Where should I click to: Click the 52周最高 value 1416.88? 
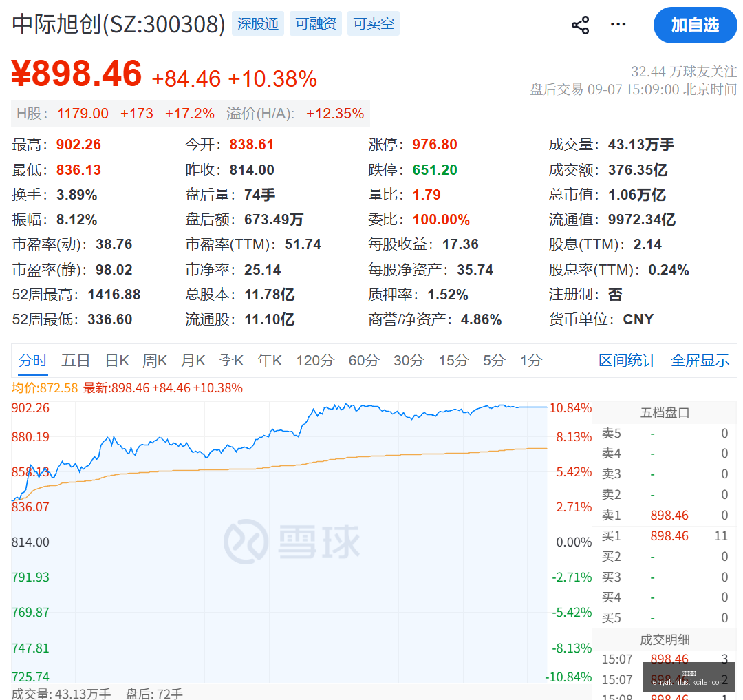pos(114,295)
